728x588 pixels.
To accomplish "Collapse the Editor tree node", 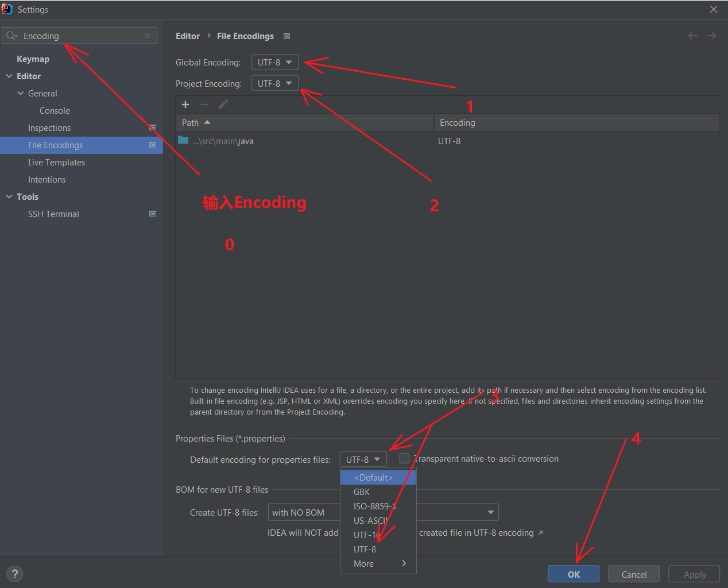I will (9, 76).
